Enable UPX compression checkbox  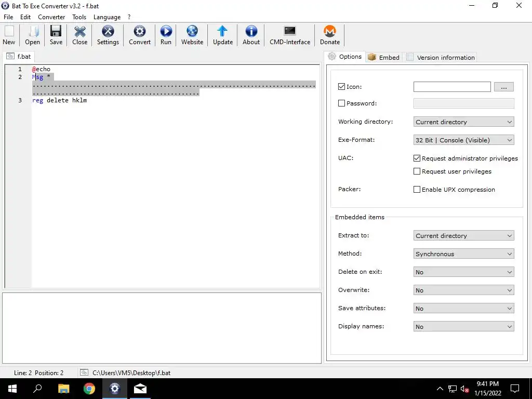417,189
